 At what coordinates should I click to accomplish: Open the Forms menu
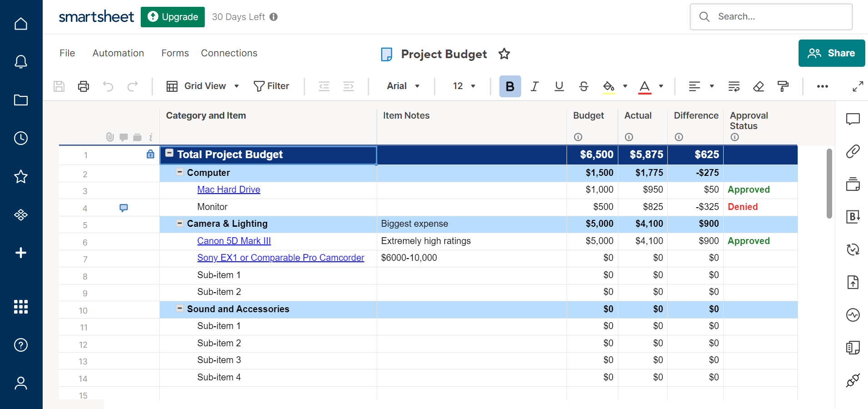175,53
